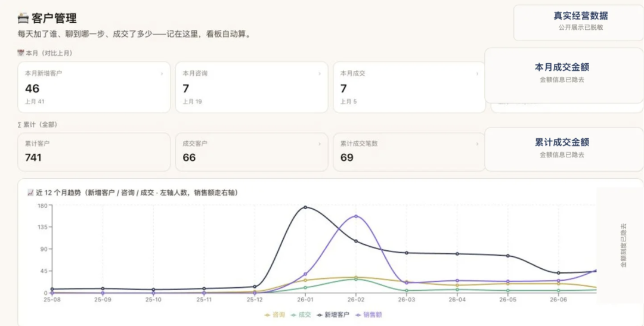Image resolution: width=644 pixels, height=326 pixels.
Task: Click the 26-05 x-axis label
Action: (508, 300)
